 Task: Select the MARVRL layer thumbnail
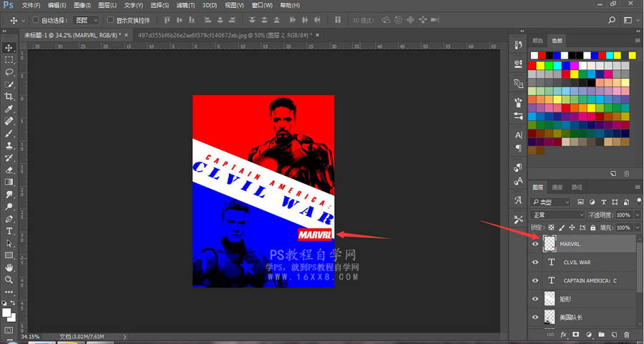tap(550, 244)
